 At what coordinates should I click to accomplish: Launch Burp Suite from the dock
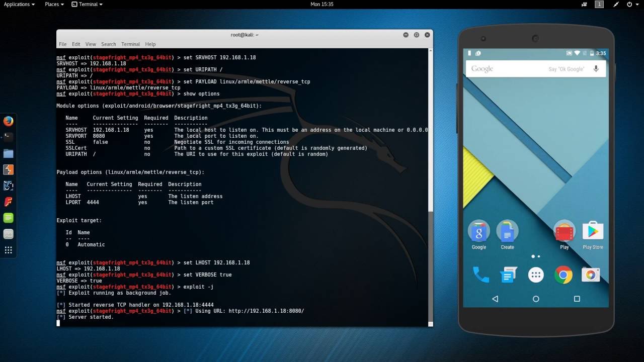[8, 169]
